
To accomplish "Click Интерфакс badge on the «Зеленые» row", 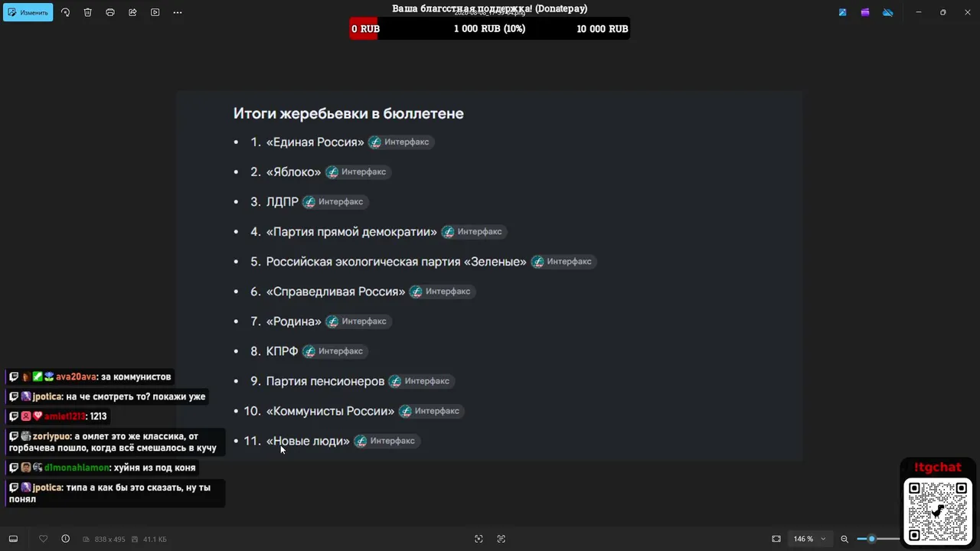I will pyautogui.click(x=563, y=261).
